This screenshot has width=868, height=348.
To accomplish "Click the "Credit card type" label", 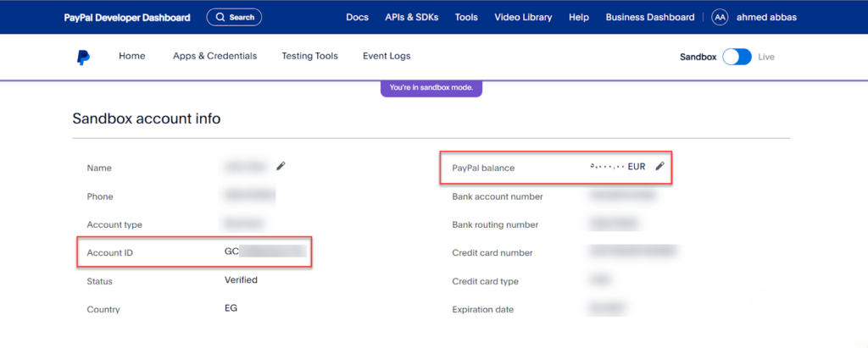I will pos(486,281).
